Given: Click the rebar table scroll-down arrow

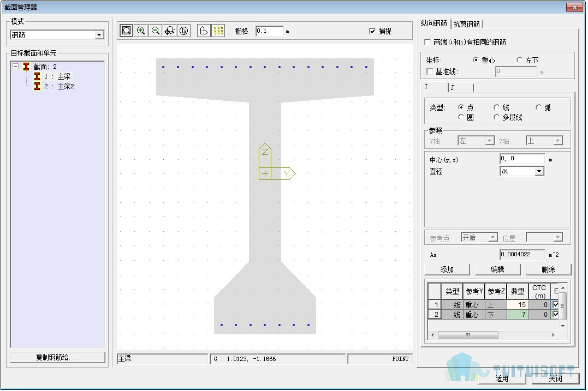Looking at the screenshot, I should [562, 326].
